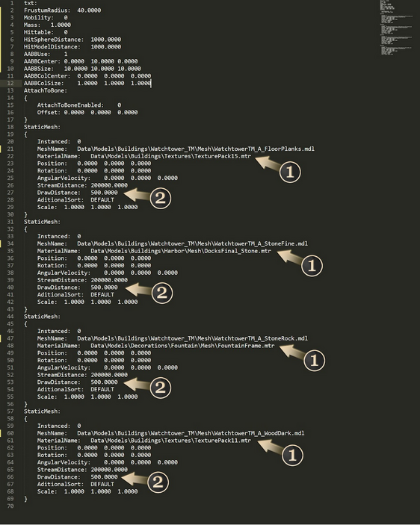Click line number 60 in the gutter
420x525 pixels.
pos(10,433)
